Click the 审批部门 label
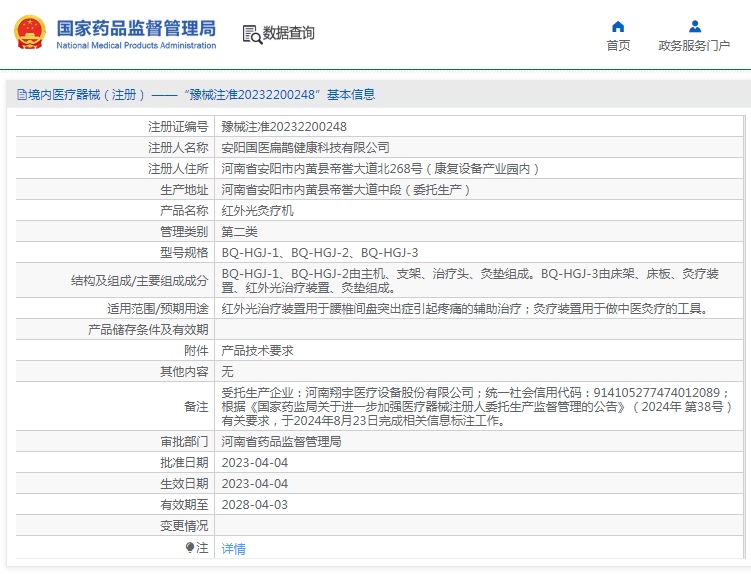The width and height of the screenshot is (751, 574). pyautogui.click(x=184, y=442)
